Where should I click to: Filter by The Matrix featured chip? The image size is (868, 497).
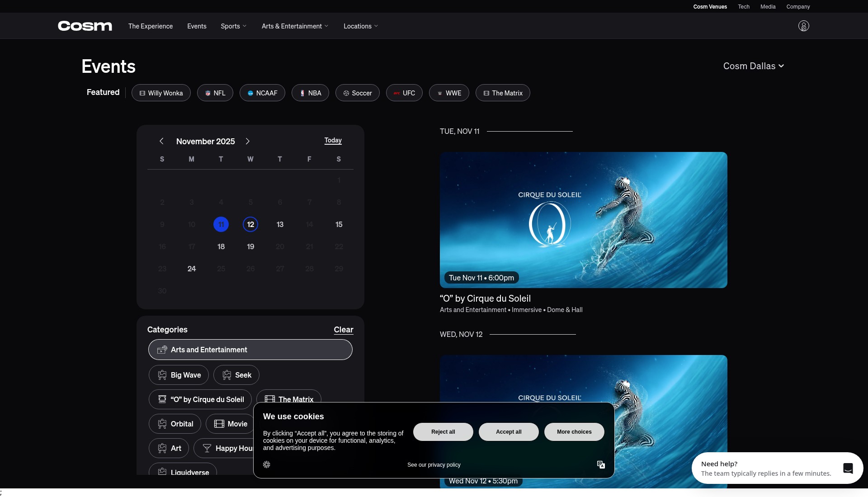coord(503,93)
